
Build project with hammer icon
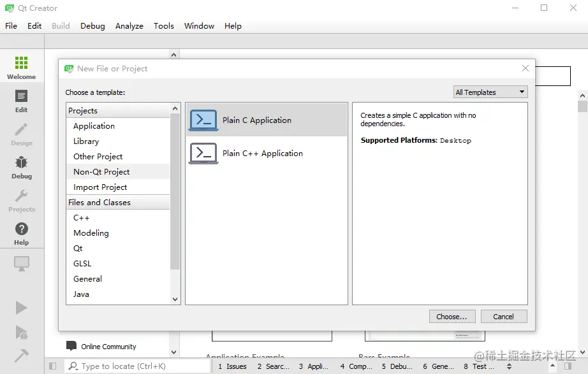[x=22, y=356]
